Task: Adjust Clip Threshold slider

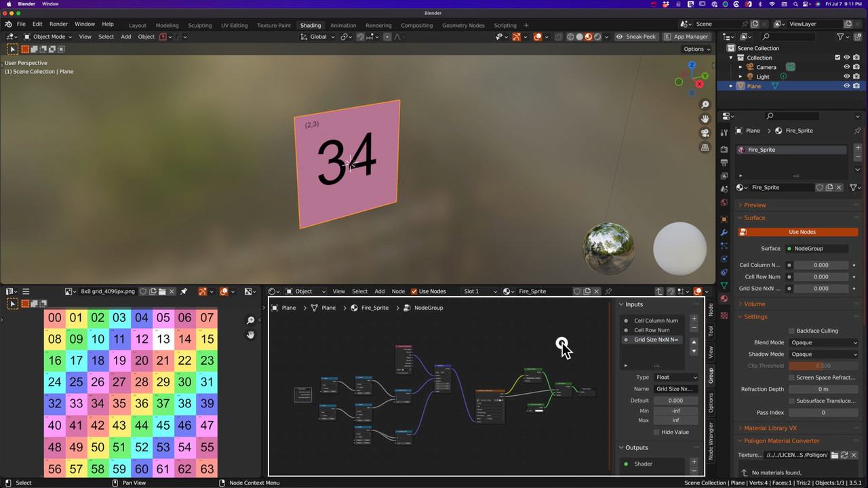Action: pyautogui.click(x=824, y=365)
